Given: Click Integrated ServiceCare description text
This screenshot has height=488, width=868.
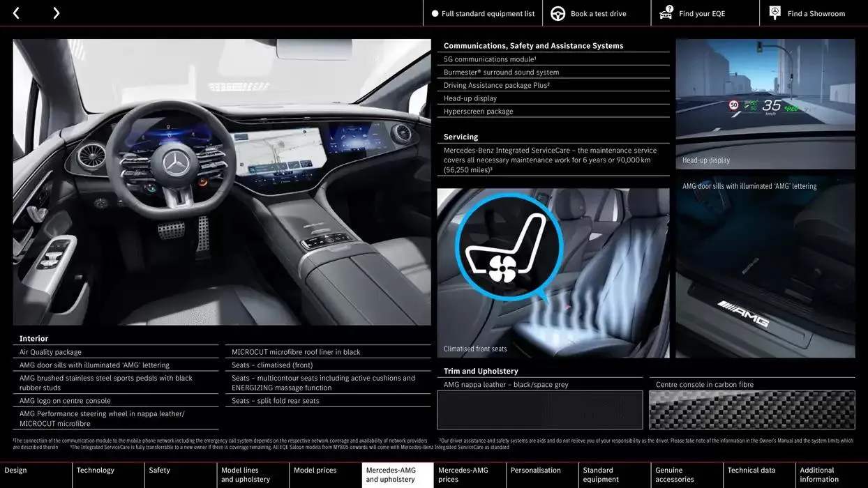Looking at the screenshot, I should pos(551,160).
